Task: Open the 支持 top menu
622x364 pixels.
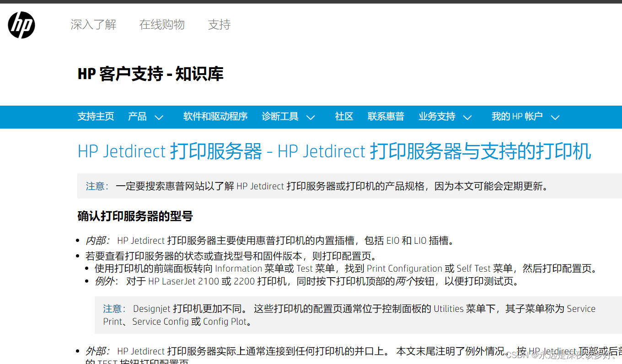Action: pos(219,25)
